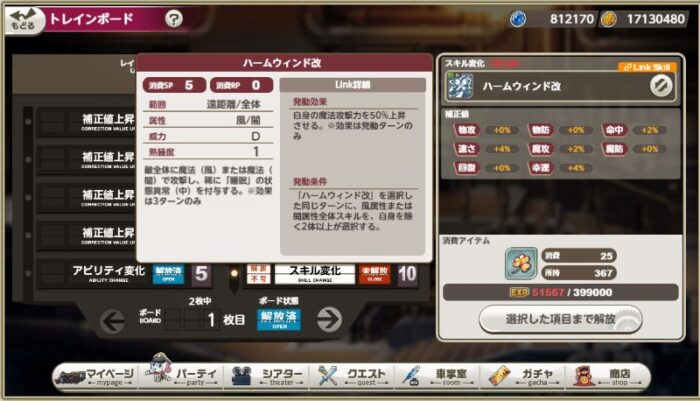The width and height of the screenshot is (700, 401).
Task: Click the blue gem currency icon
Action: pyautogui.click(x=518, y=19)
